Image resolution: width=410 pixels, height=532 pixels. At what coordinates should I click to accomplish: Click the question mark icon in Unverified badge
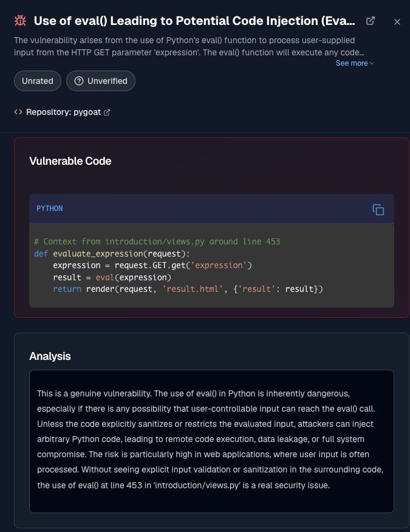point(79,81)
